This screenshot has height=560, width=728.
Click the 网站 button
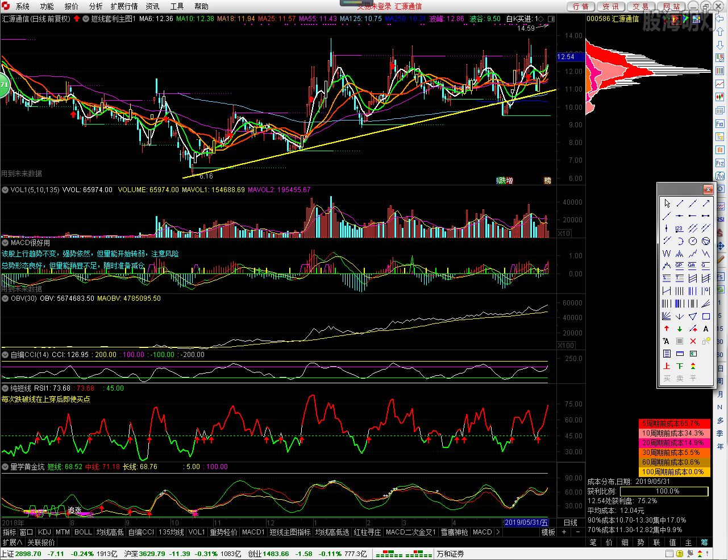point(671,6)
